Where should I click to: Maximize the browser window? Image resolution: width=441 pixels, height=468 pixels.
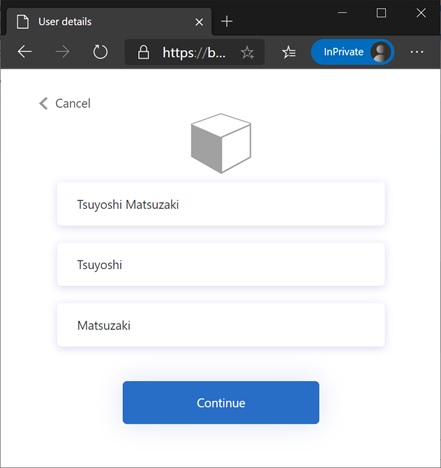(381, 13)
